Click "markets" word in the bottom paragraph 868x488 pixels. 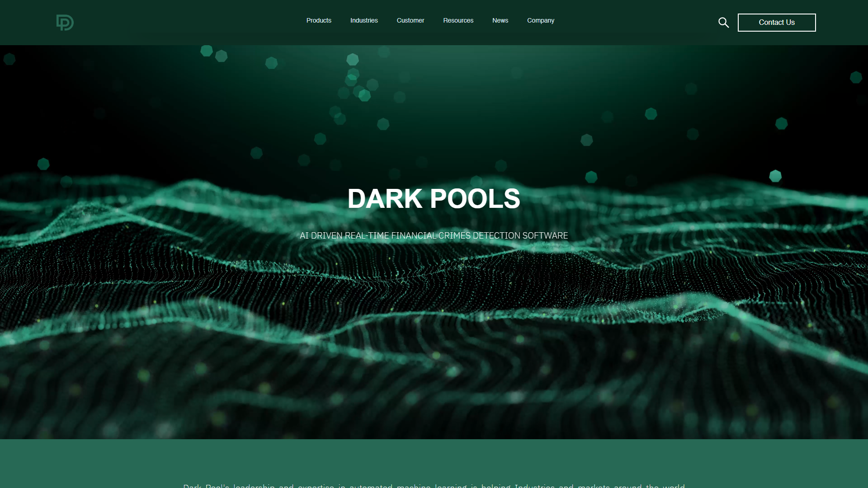pos(594,486)
